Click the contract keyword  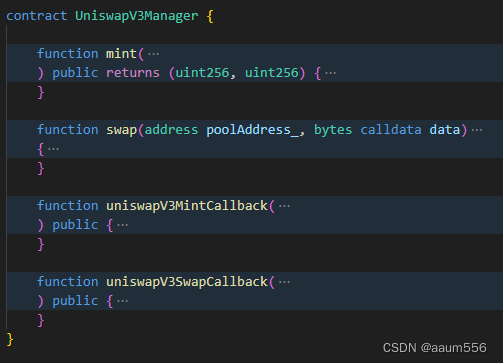point(37,16)
